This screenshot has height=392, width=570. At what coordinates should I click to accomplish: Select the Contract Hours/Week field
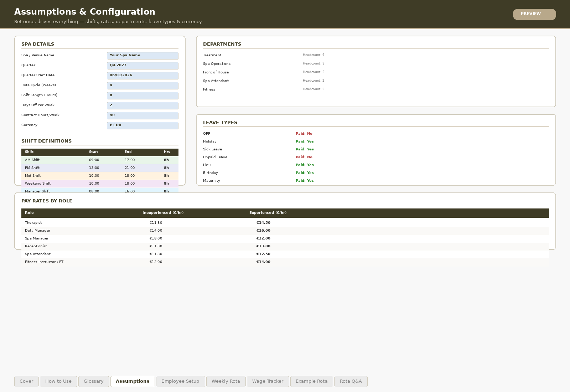(x=142, y=115)
